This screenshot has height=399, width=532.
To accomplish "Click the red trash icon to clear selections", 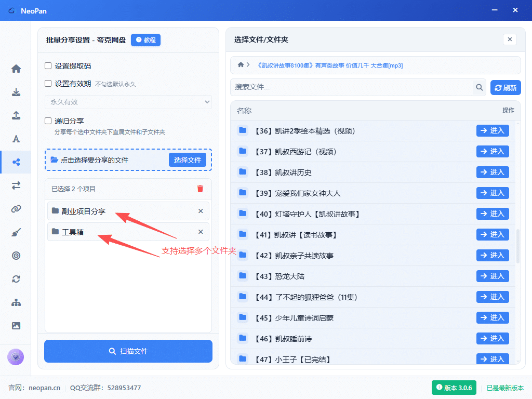I will pos(200,189).
